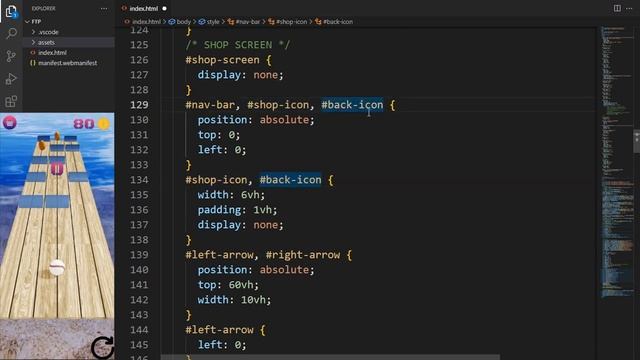Click the score 80 in game preview
640x360 pixels.
84,123
